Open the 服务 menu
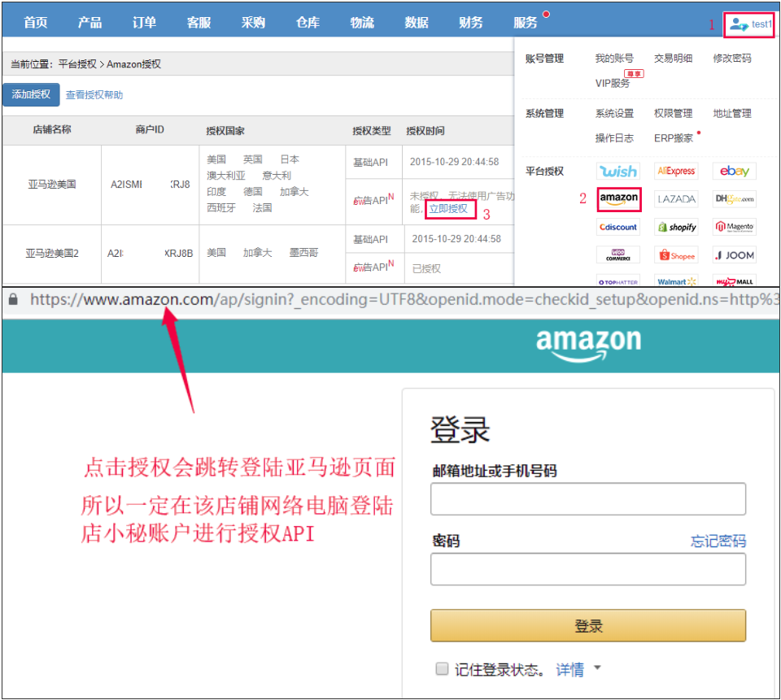This screenshot has height=700, width=781. [526, 23]
